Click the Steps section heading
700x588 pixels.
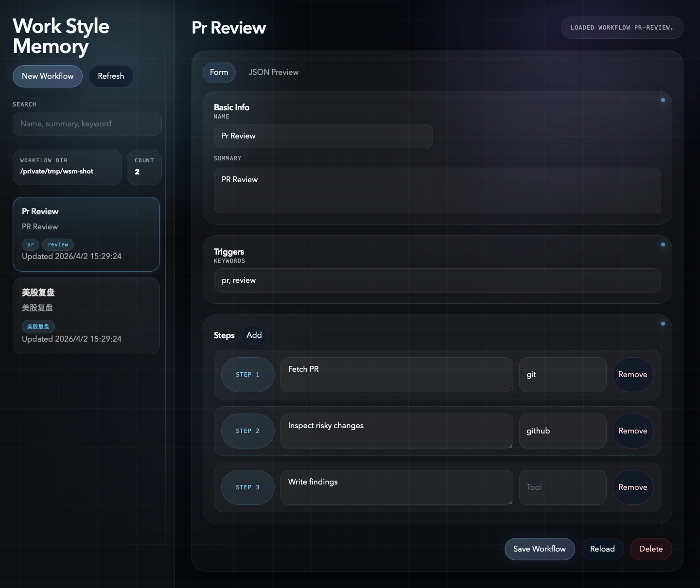coord(224,335)
